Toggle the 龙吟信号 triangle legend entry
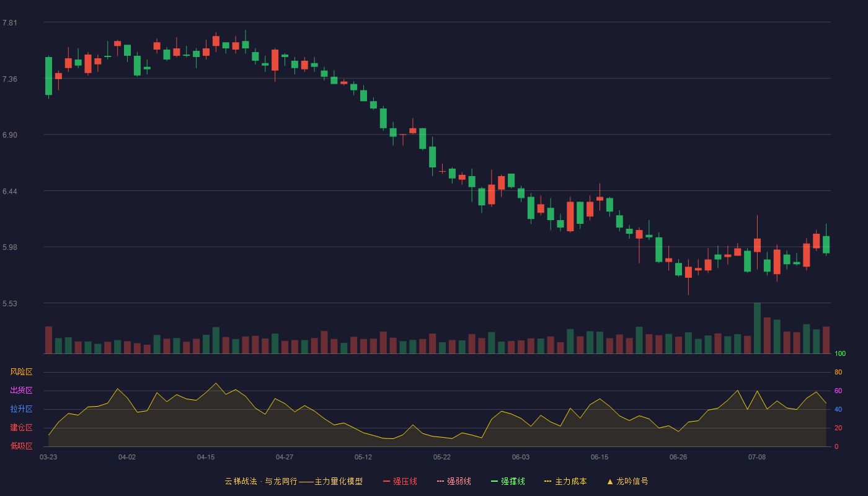The height and width of the screenshot is (496, 868). 627,481
